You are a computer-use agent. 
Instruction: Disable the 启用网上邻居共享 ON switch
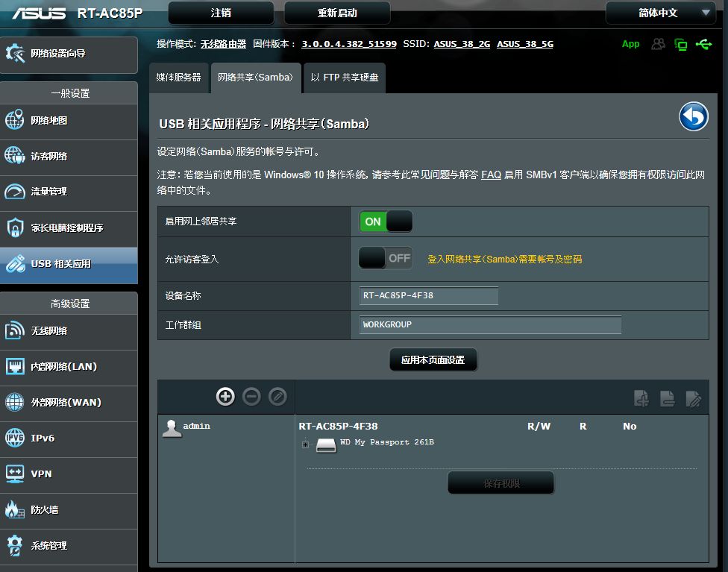[386, 221]
